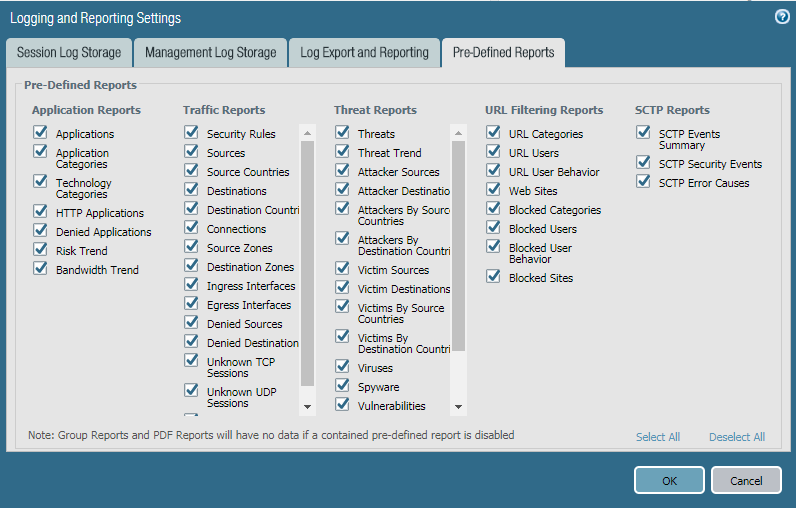Open Log Export and Reporting tab
796x508 pixels.
coord(364,53)
